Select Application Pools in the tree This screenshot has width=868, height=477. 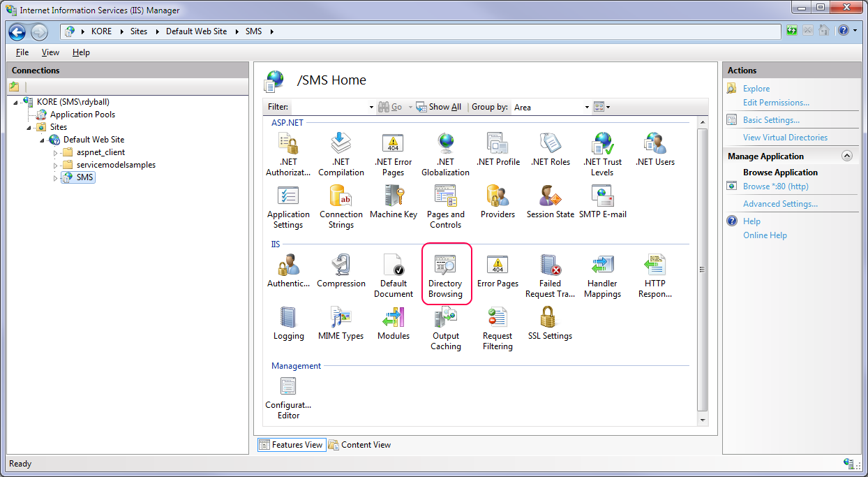coord(82,115)
